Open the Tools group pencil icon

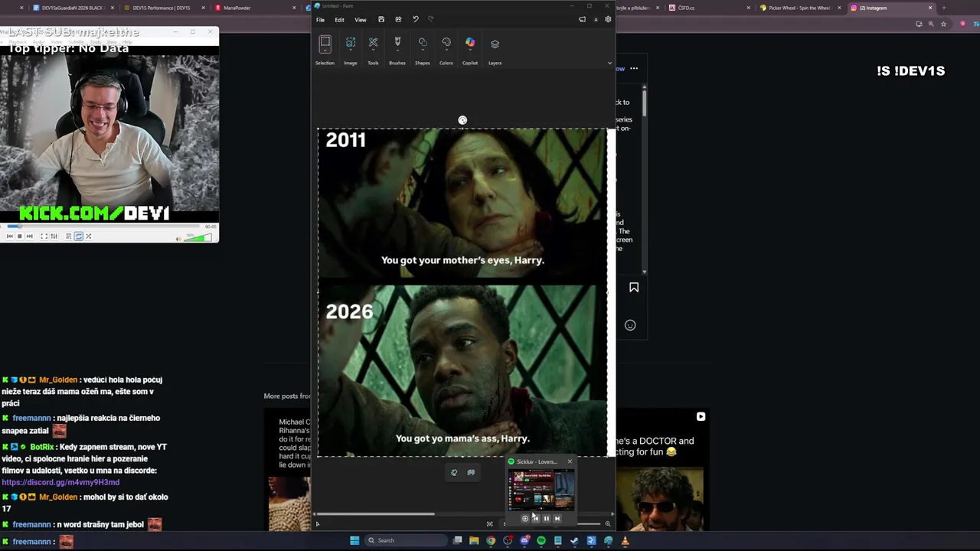click(373, 43)
